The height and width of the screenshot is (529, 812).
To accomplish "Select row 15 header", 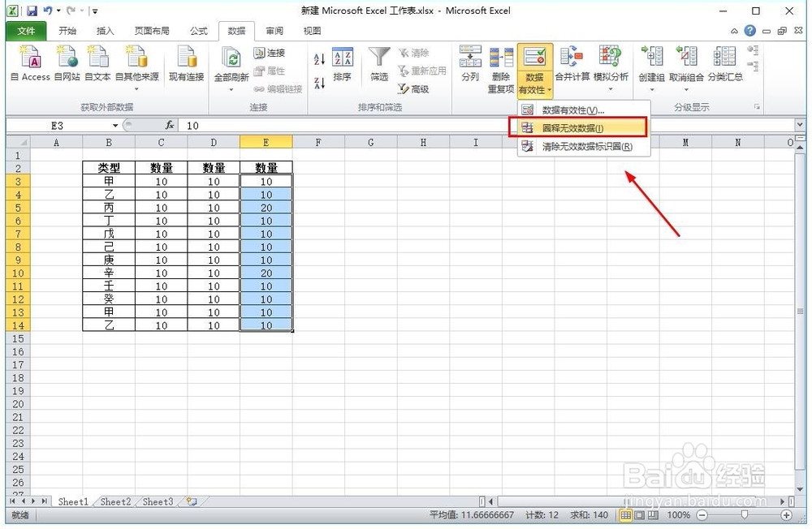I will pos(18,338).
